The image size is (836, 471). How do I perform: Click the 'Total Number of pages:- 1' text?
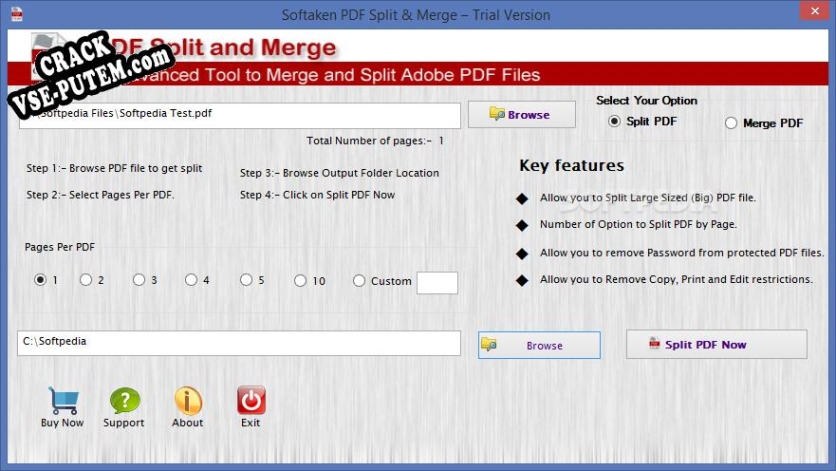(375, 141)
